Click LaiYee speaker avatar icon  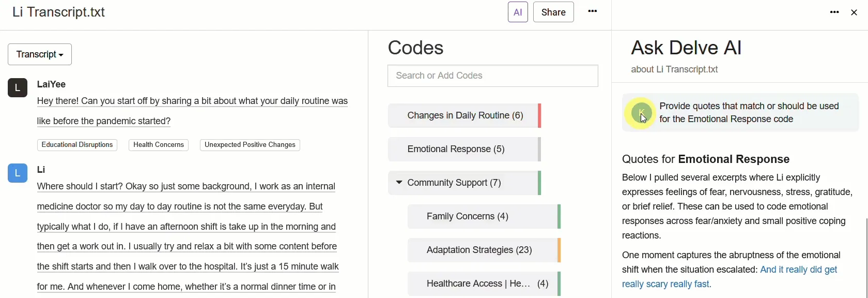click(x=18, y=88)
